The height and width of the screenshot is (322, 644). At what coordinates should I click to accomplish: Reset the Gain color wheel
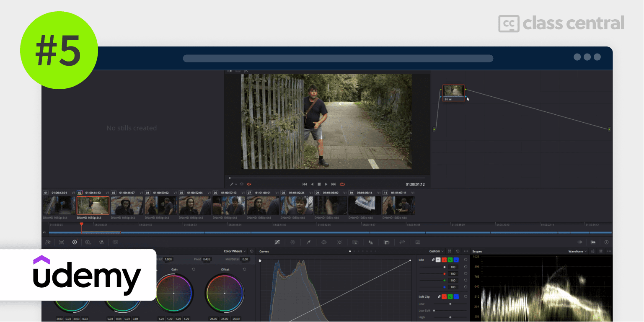[194, 269]
